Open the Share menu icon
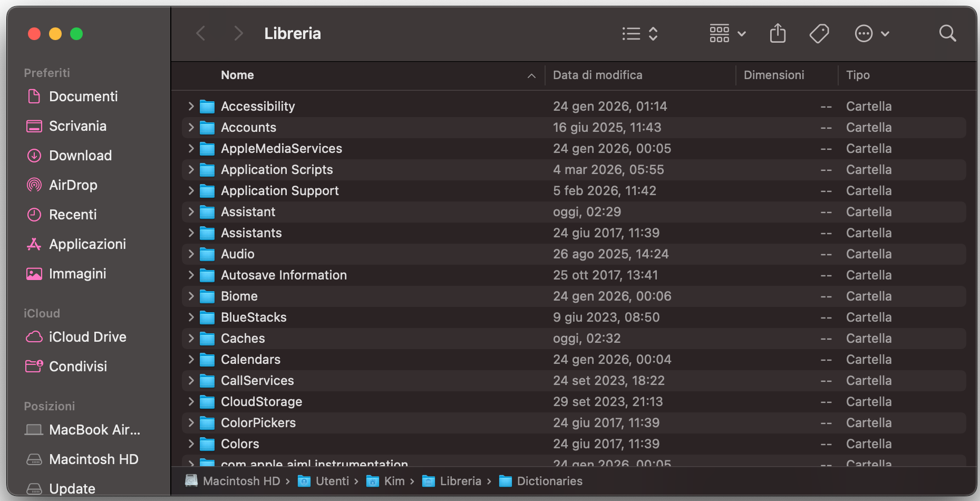The image size is (980, 501). [777, 33]
